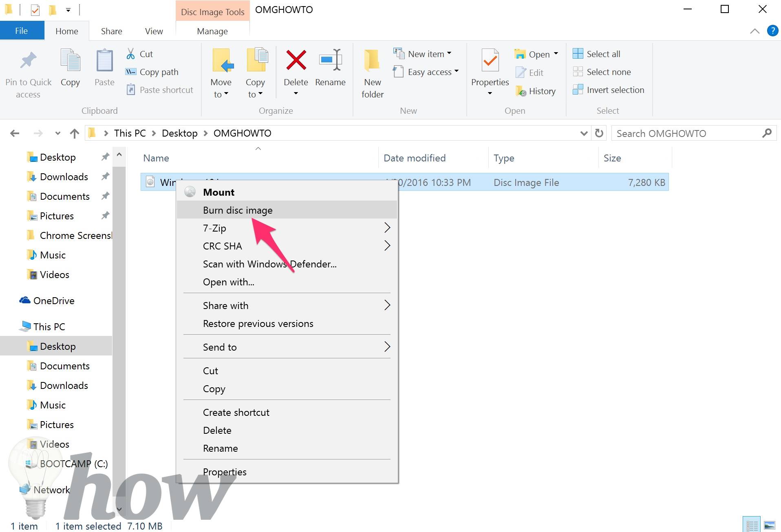Image resolution: width=781 pixels, height=532 pixels.
Task: Choose Burn disc image
Action: click(x=287, y=210)
